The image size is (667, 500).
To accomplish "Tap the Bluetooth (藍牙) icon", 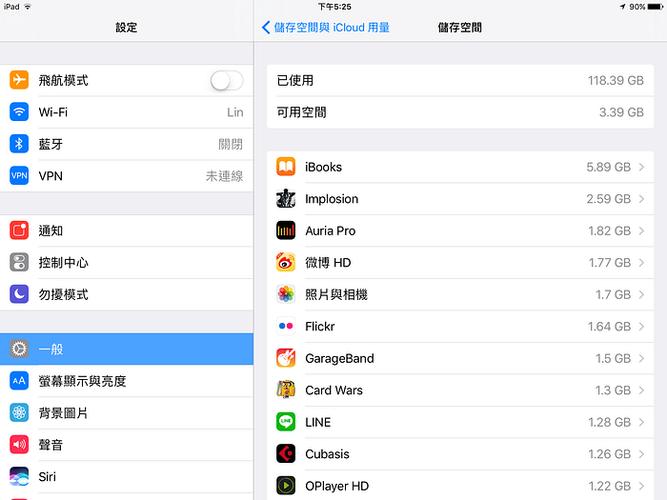I will 19,144.
